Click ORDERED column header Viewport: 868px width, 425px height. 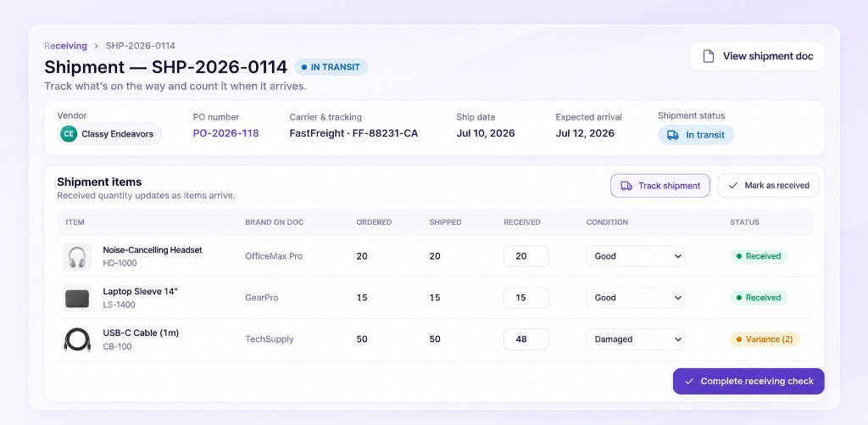[374, 222]
